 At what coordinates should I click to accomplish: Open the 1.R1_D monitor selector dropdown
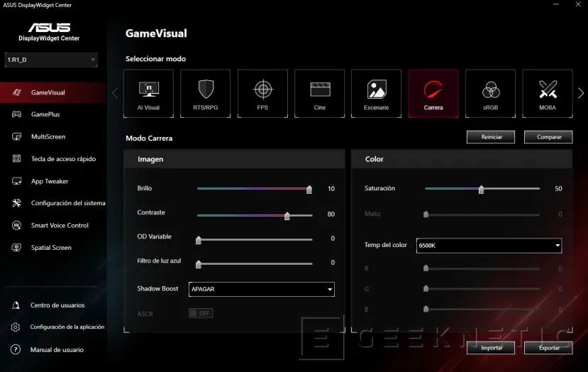[51, 60]
